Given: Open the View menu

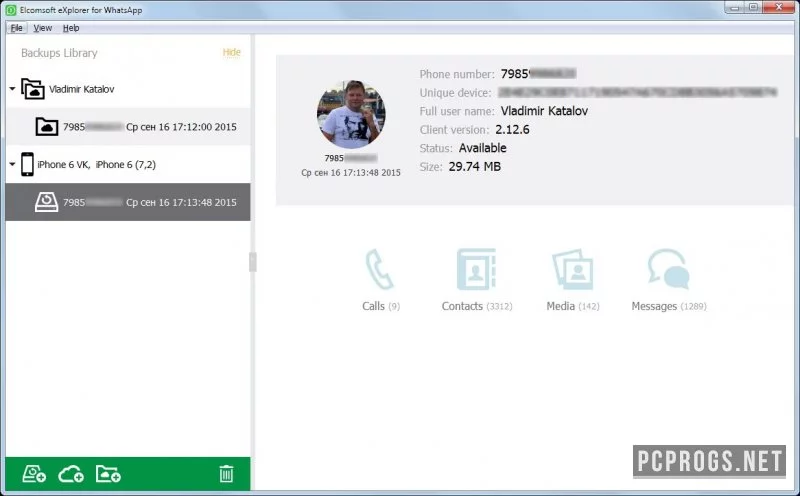Looking at the screenshot, I should tap(42, 28).
